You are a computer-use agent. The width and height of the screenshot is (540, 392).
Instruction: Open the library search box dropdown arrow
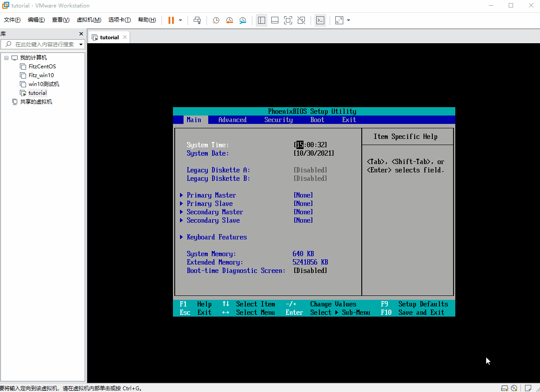(x=81, y=44)
